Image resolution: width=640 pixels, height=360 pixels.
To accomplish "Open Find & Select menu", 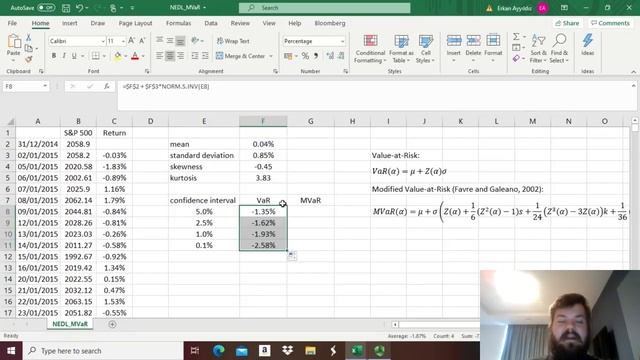I will (559, 49).
